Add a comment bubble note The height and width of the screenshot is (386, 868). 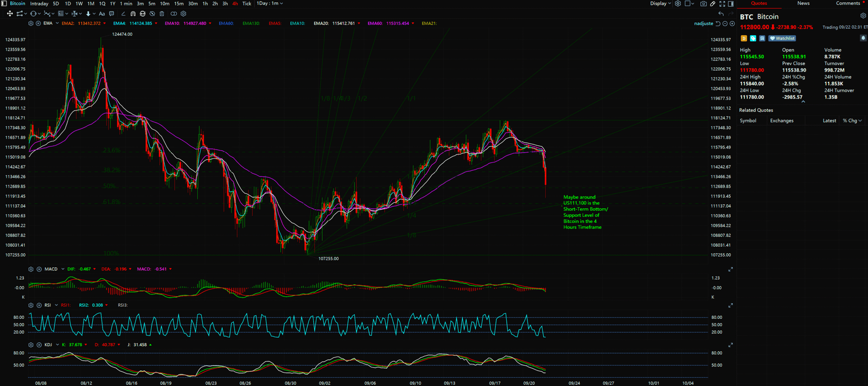coord(111,14)
